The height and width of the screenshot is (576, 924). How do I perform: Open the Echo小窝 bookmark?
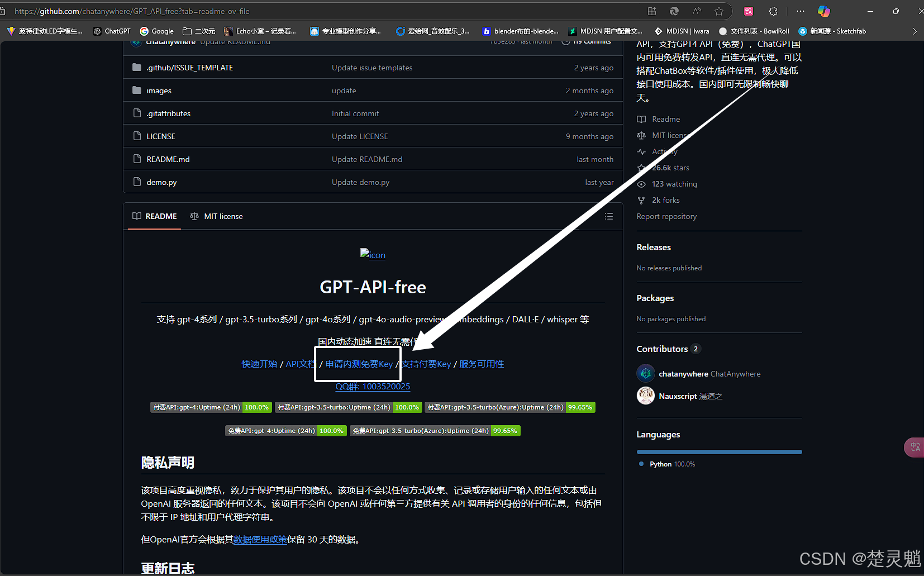click(x=260, y=31)
